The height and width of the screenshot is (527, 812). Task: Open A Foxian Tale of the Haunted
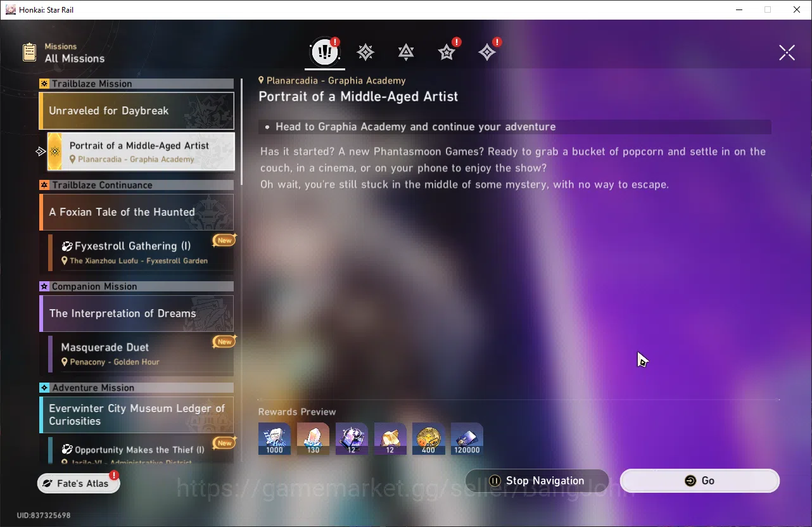tap(136, 212)
